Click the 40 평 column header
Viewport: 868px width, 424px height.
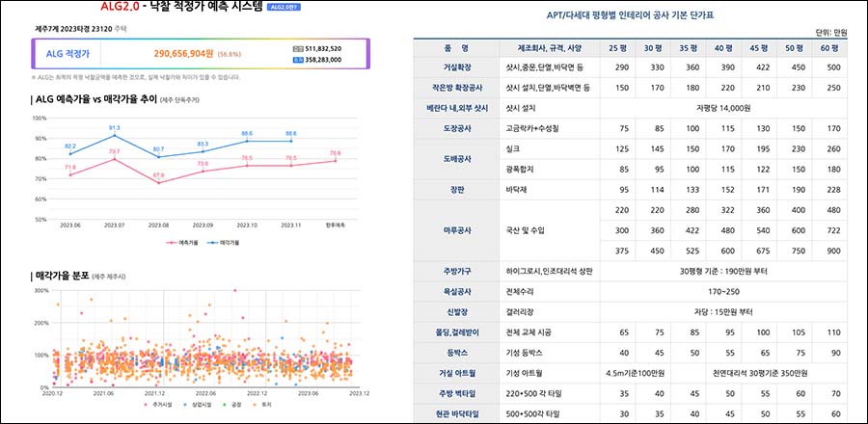pos(718,47)
